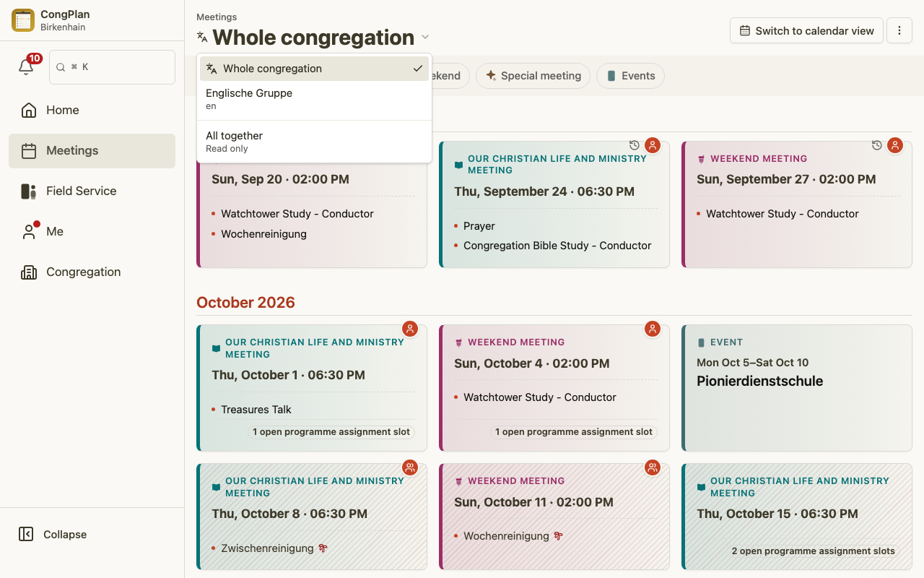Viewport: 924px width, 578px height.
Task: Click the history icon on September 27 card
Action: pyautogui.click(x=876, y=145)
